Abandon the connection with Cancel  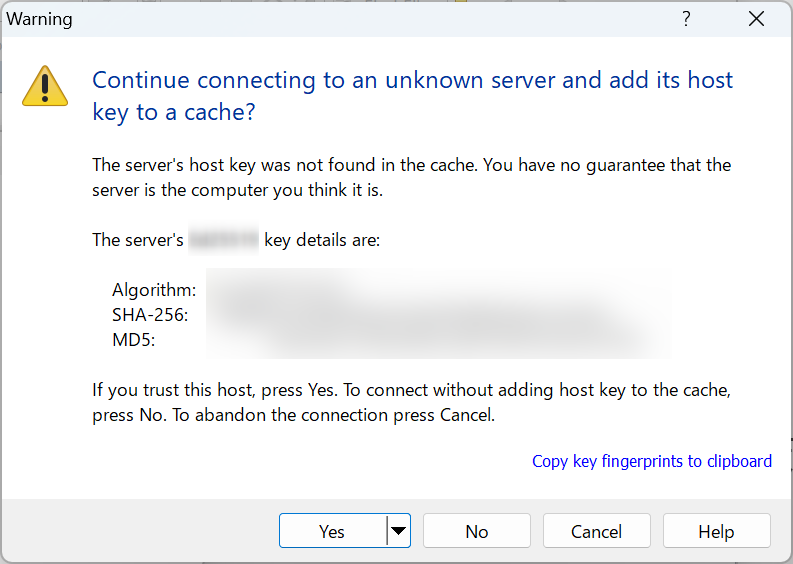[596, 531]
